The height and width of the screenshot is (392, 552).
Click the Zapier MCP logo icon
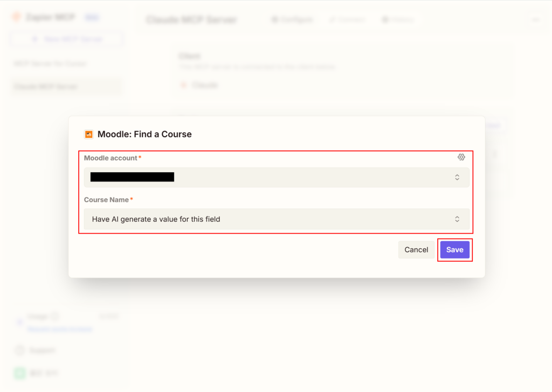coord(17,18)
